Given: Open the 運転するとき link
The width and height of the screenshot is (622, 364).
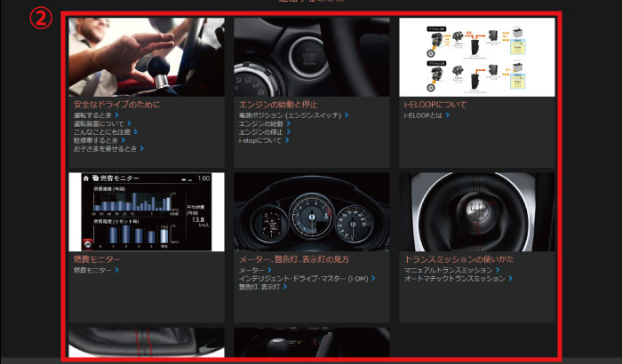Looking at the screenshot, I should pos(95,115).
